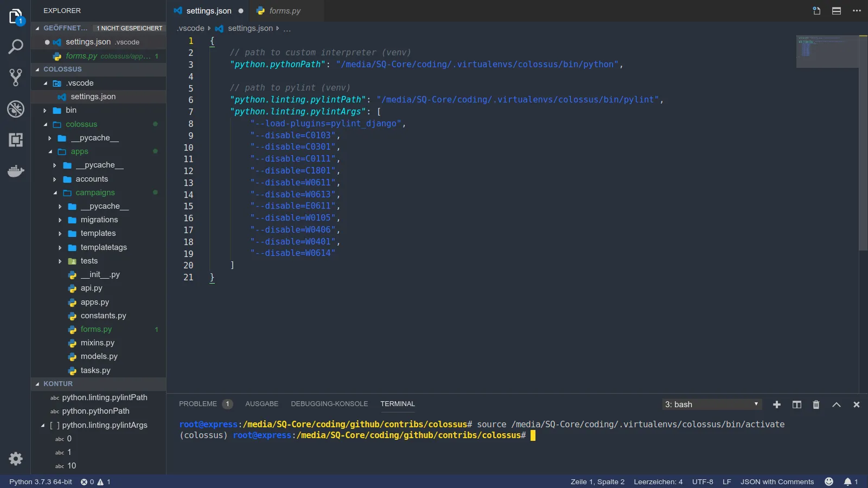This screenshot has height=488, width=868.
Task: Open the Debug view with bug icon
Action: (x=16, y=109)
